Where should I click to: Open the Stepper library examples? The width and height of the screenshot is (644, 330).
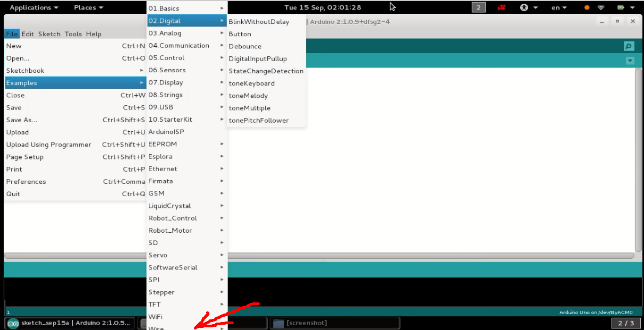point(187,292)
